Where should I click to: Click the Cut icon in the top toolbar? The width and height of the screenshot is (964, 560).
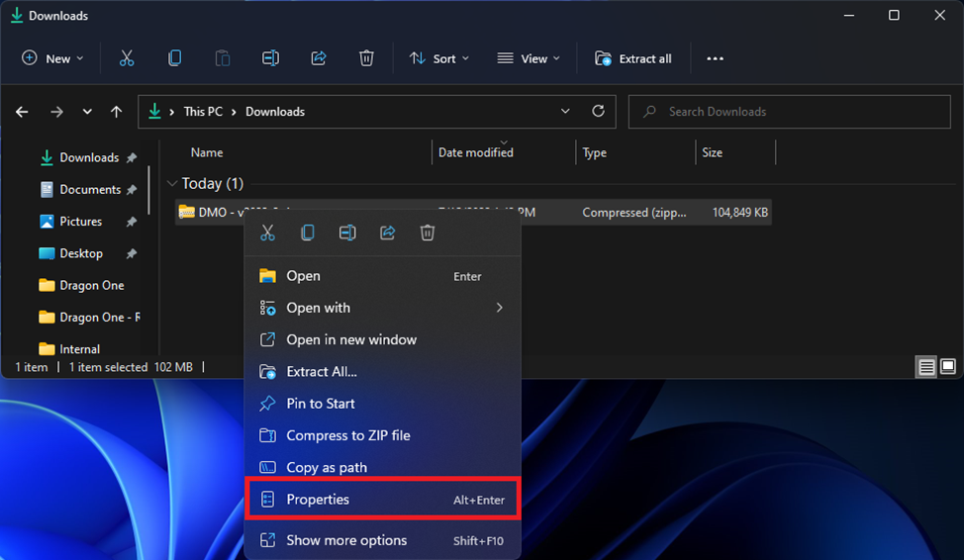[127, 58]
